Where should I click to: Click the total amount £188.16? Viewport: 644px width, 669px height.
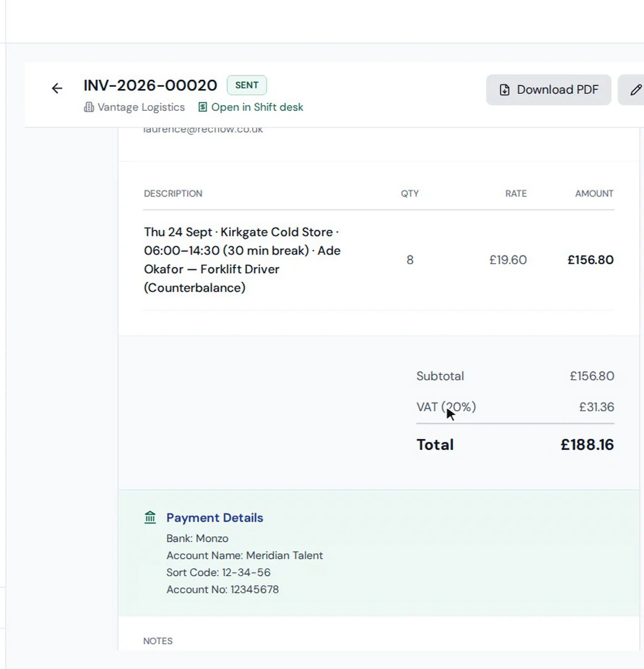(x=587, y=445)
